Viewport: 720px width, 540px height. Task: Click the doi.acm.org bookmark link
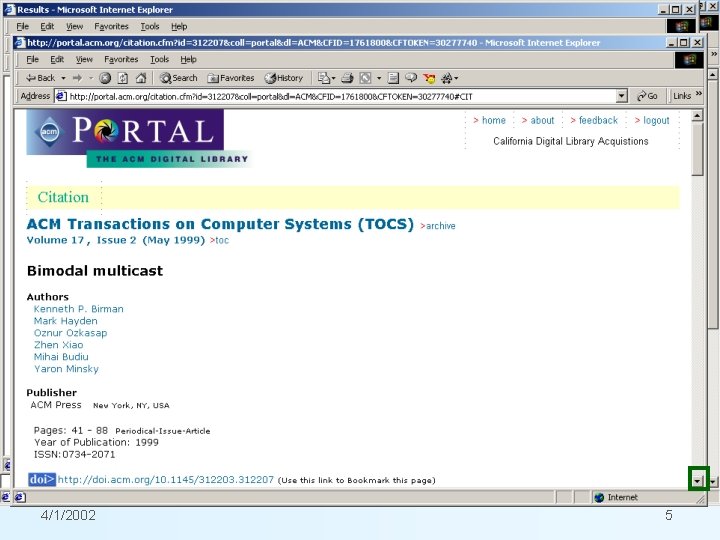pyautogui.click(x=166, y=480)
